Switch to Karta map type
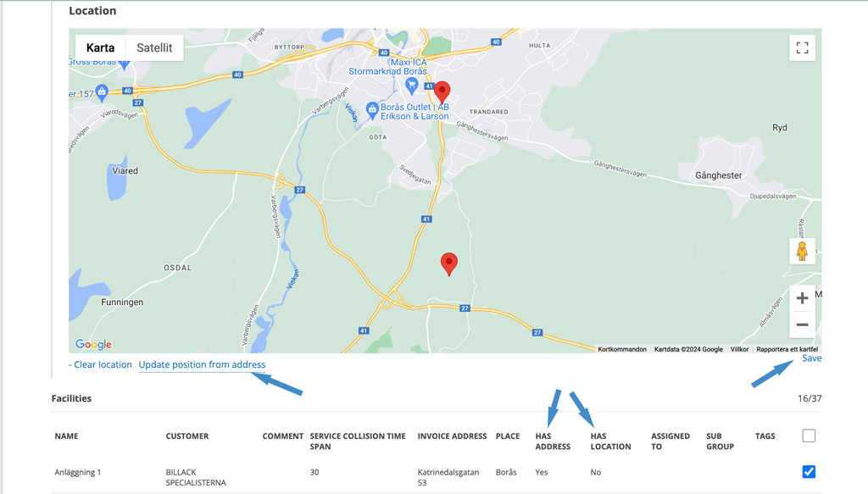Image resolution: width=868 pixels, height=494 pixels. click(x=100, y=48)
